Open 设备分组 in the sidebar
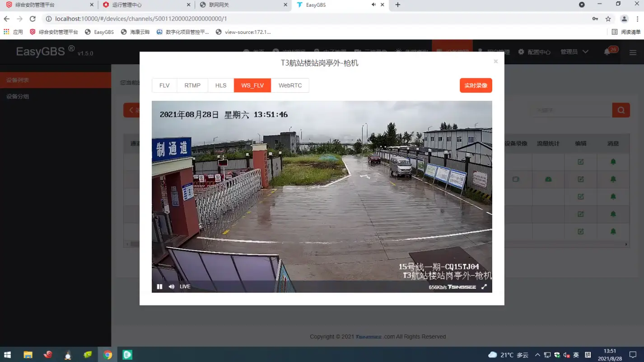 tap(56, 96)
